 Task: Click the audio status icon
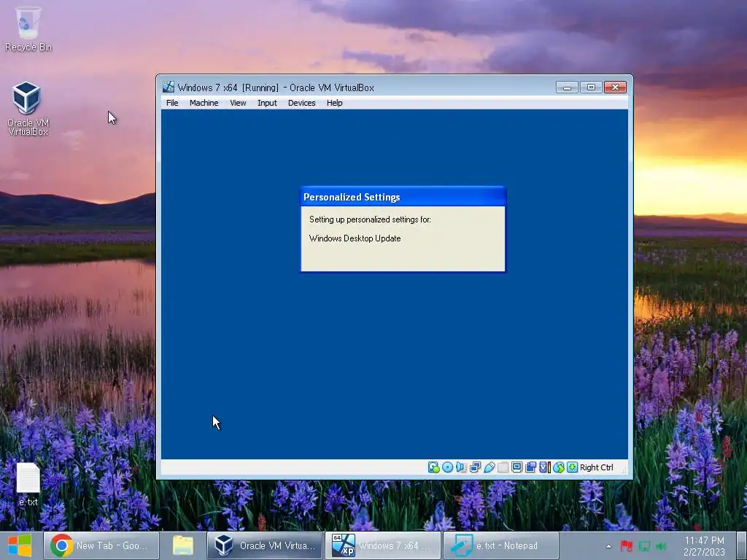461,467
